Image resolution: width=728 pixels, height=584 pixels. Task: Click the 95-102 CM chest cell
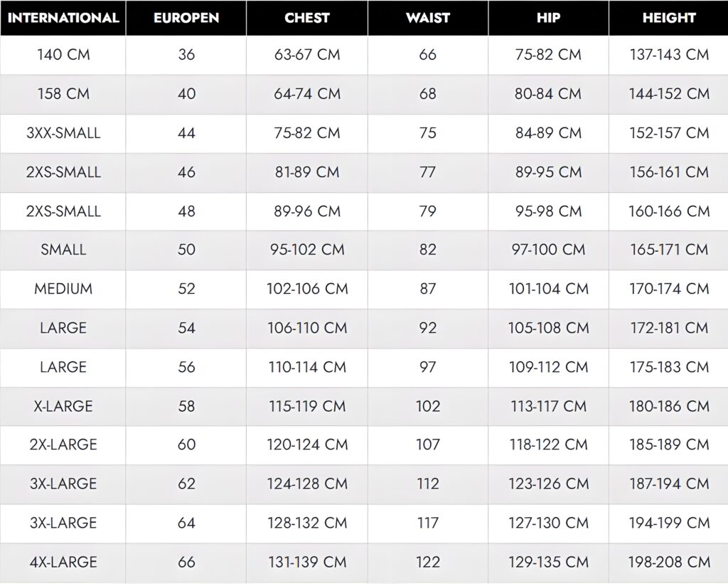pyautogui.click(x=307, y=250)
